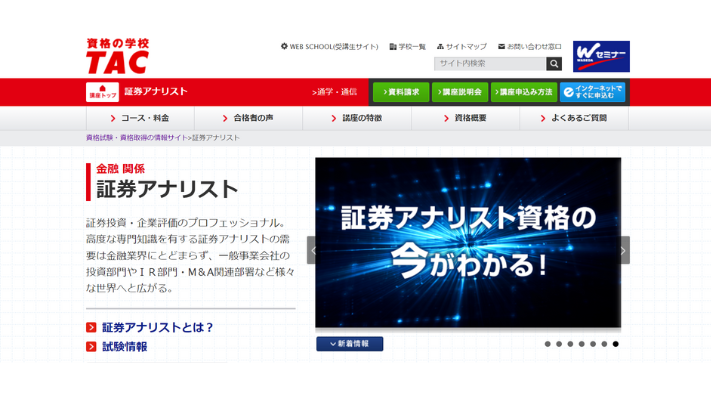Open the 学校一覧 school list
Viewport: 711px width, 400px height.
point(407,46)
